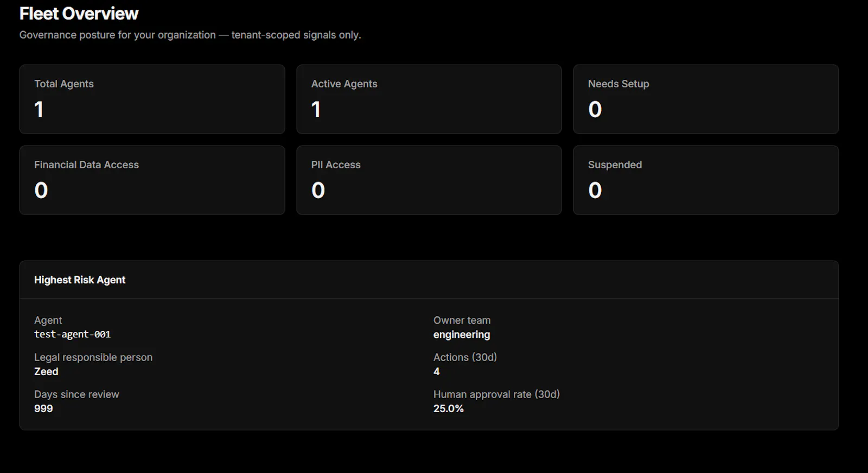Click the PII Access count 0

pos(318,190)
